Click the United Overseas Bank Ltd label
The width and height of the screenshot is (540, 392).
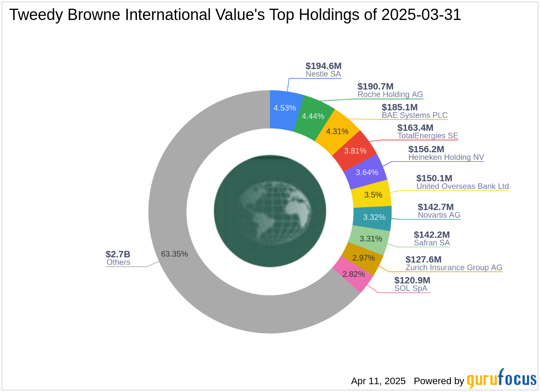462,186
